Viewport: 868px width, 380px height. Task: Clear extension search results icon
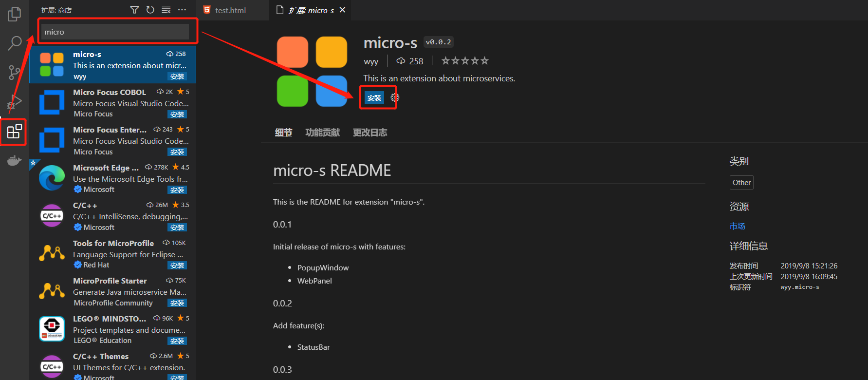[x=166, y=10]
